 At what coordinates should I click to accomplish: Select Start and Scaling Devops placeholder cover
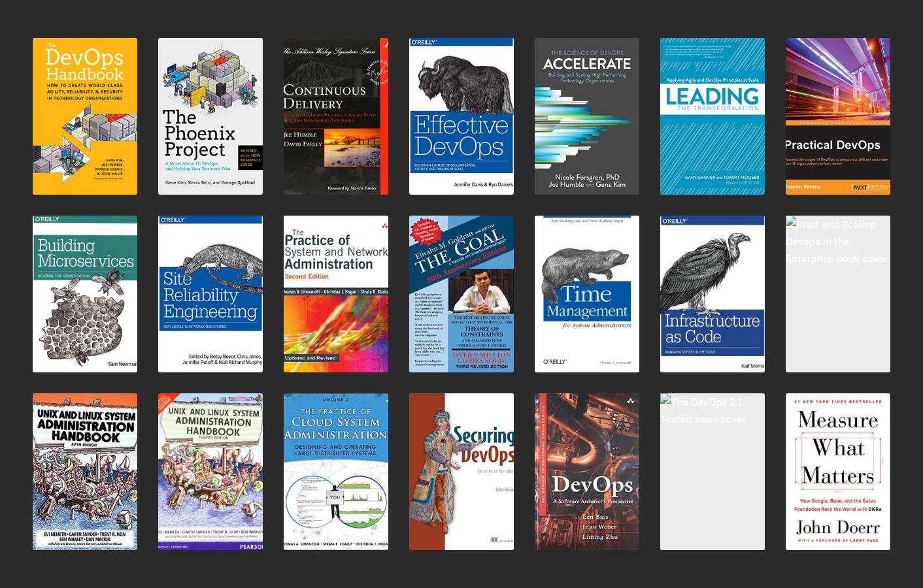coord(838,294)
